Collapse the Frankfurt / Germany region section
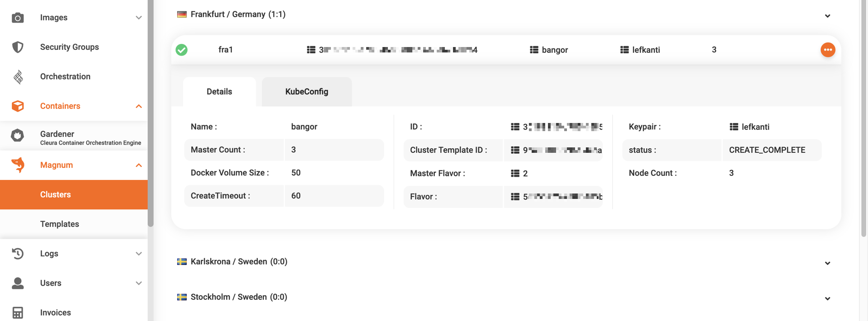The image size is (868, 321). coord(827,16)
